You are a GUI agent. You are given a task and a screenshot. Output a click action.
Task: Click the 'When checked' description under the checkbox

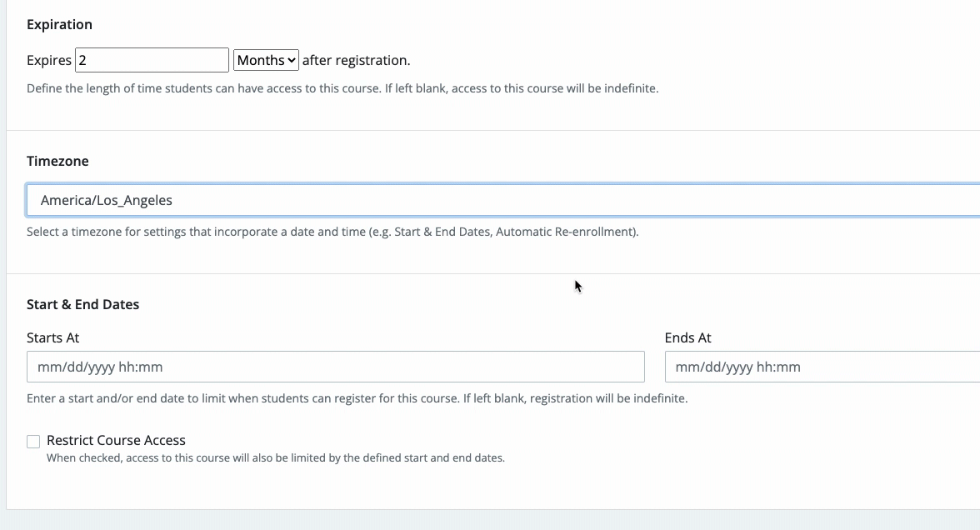click(275, 457)
